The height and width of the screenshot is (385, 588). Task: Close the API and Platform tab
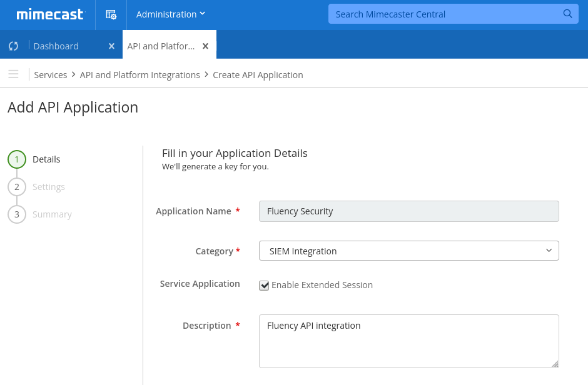pos(205,46)
